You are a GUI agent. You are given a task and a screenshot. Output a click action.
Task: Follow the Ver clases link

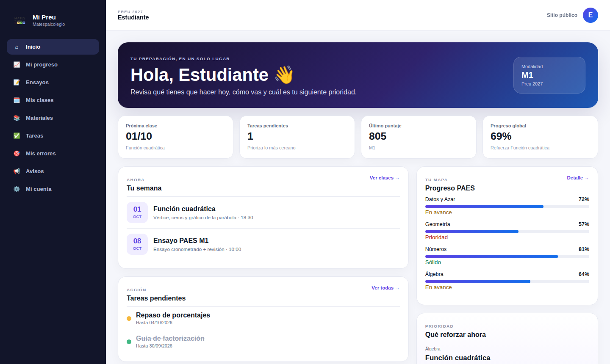pos(385,178)
